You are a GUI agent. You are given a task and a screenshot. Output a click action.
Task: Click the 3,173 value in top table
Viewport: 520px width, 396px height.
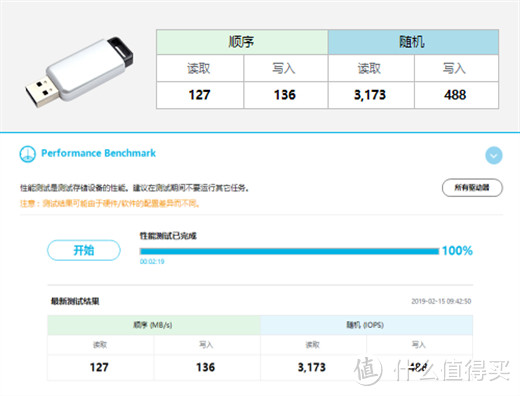point(370,95)
